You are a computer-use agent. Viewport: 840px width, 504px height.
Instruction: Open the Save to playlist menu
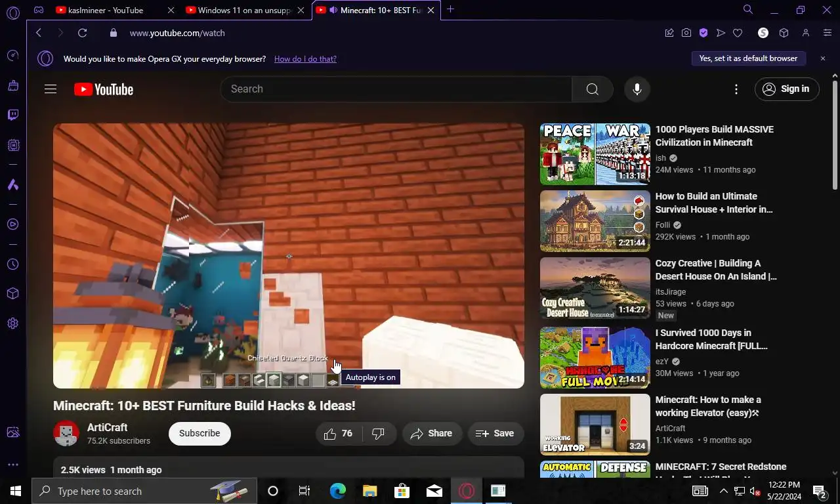tap(495, 433)
